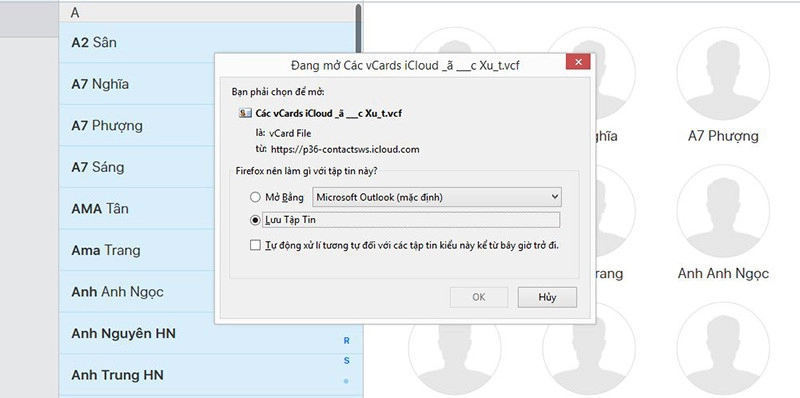800x398 pixels.
Task: Click the greyed OK button
Action: click(479, 297)
